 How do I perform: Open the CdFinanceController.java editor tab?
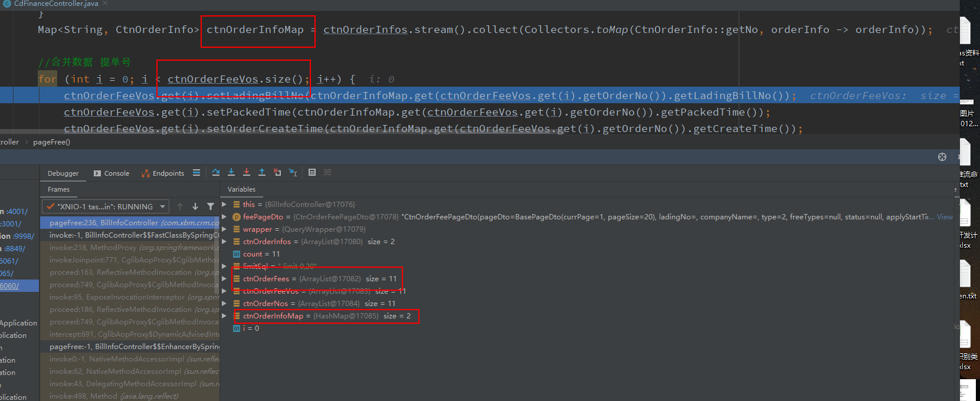pos(56,4)
